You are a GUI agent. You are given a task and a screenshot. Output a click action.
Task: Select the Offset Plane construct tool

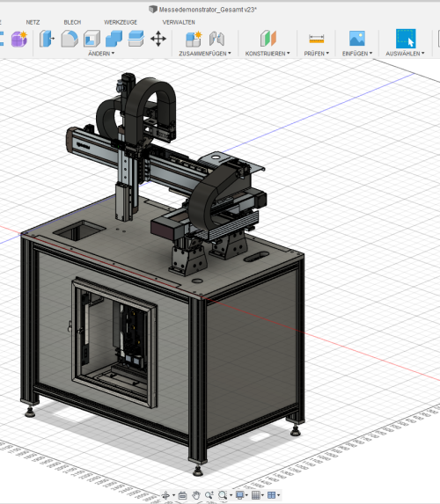coord(268,39)
